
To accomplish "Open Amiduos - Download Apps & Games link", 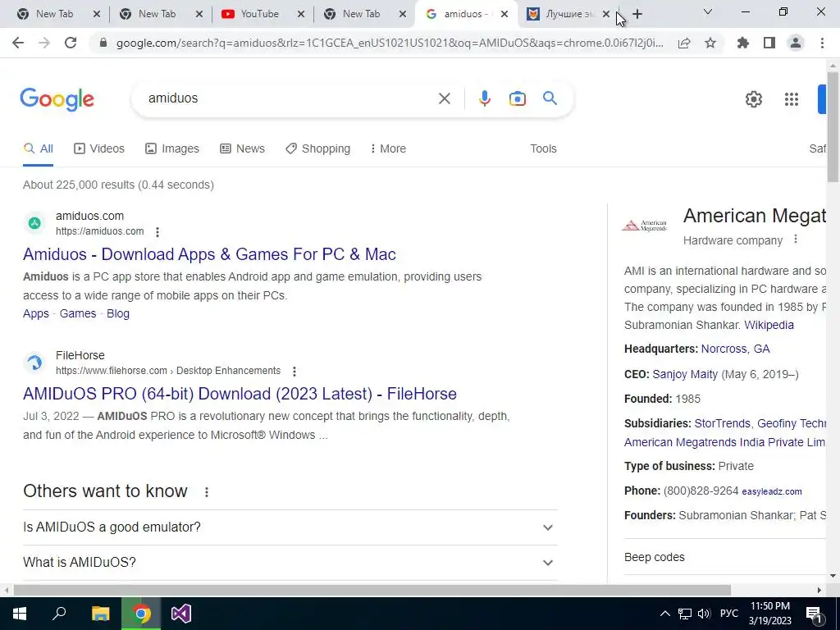I will click(209, 254).
